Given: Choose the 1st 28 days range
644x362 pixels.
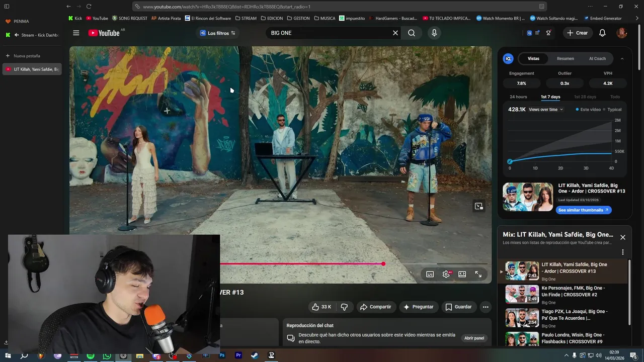Looking at the screenshot, I should pos(585,97).
